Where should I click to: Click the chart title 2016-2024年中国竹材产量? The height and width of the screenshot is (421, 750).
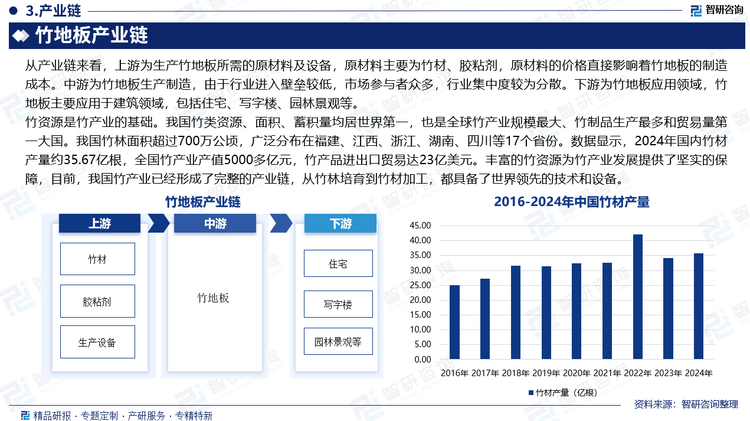pyautogui.click(x=572, y=202)
